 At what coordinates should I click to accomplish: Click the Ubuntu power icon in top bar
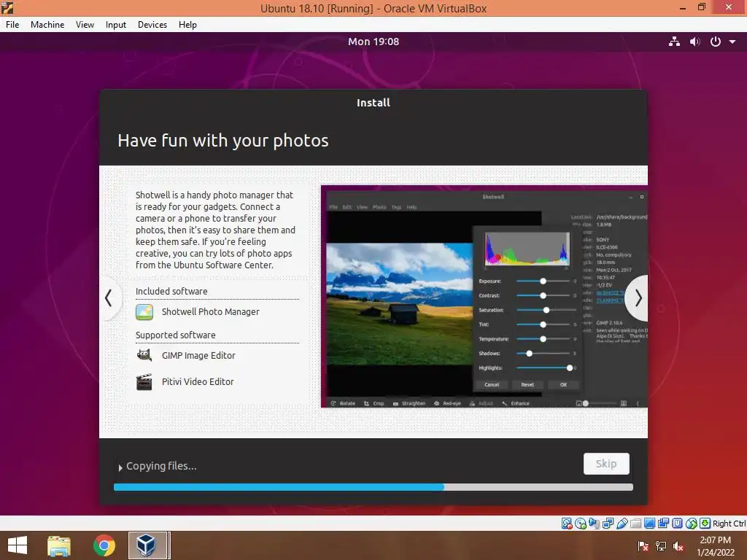[715, 42]
